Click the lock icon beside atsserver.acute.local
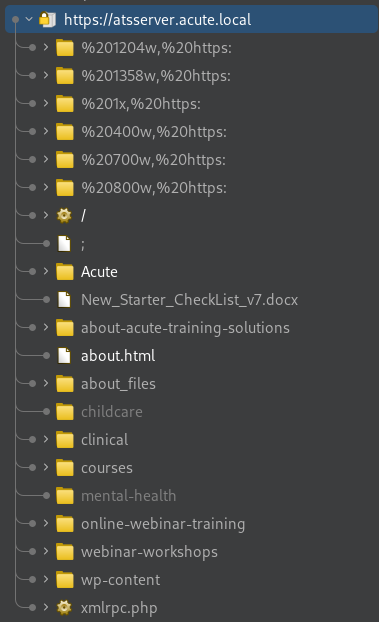 click(48, 19)
